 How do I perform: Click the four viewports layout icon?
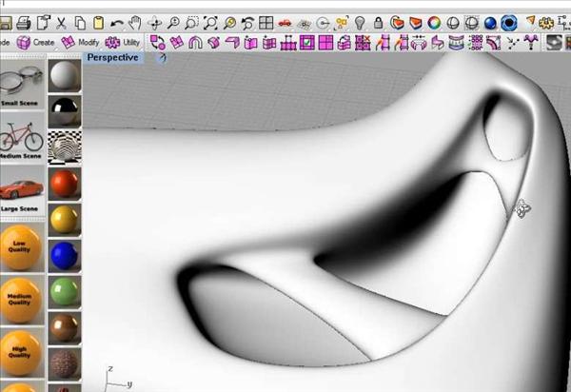(x=266, y=23)
